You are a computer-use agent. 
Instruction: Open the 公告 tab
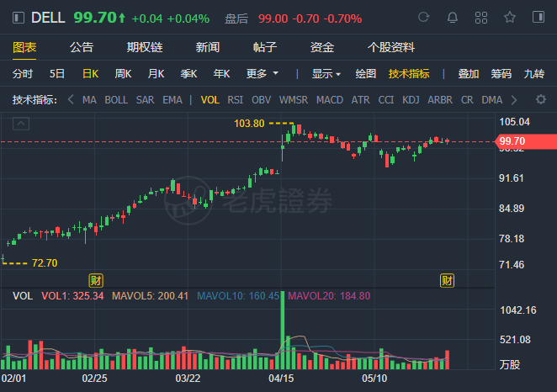point(82,47)
